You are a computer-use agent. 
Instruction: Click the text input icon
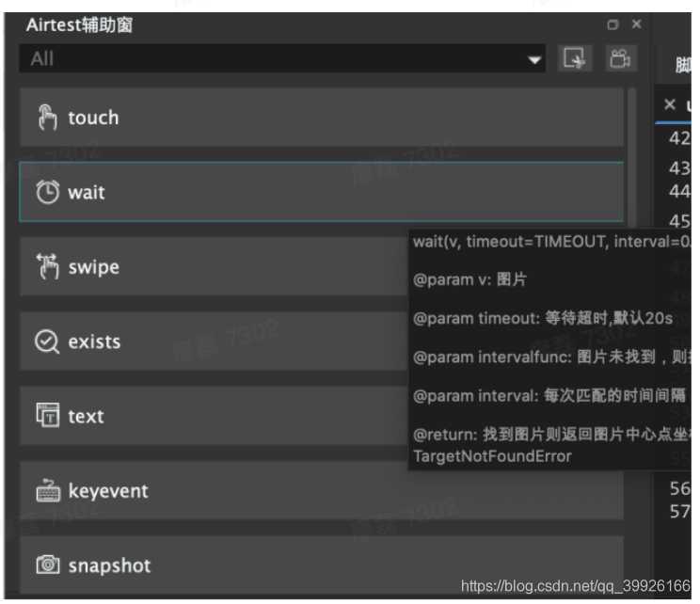[x=47, y=415]
